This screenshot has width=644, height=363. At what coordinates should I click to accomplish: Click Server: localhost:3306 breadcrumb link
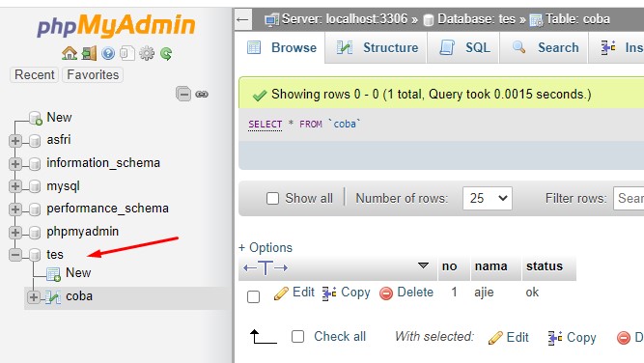(344, 19)
